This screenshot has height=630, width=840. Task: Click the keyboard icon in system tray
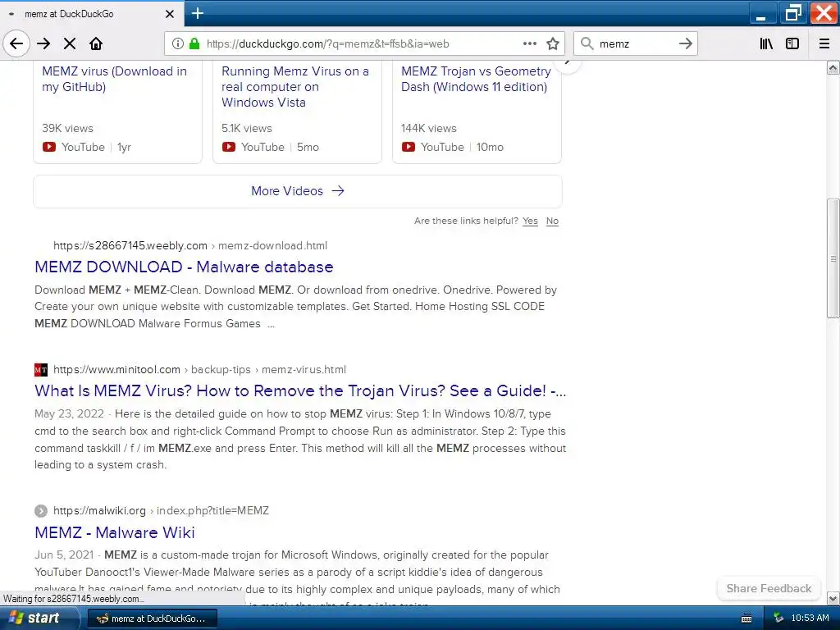(746, 619)
